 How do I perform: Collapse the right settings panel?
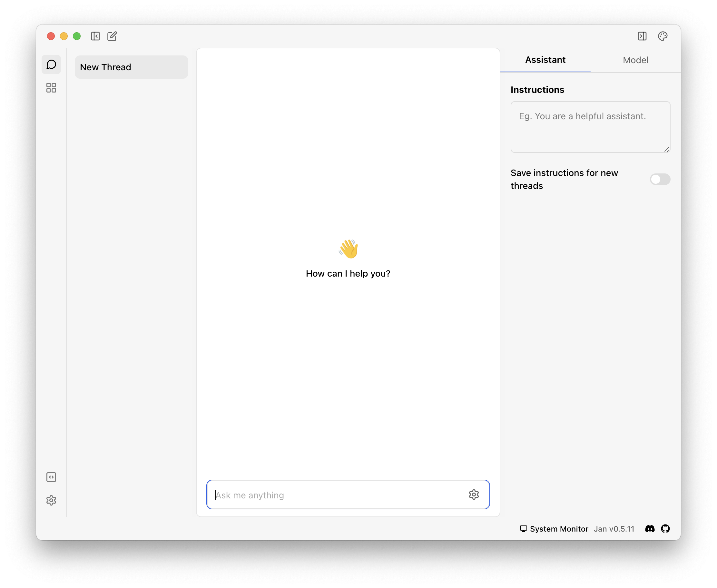[x=642, y=36]
